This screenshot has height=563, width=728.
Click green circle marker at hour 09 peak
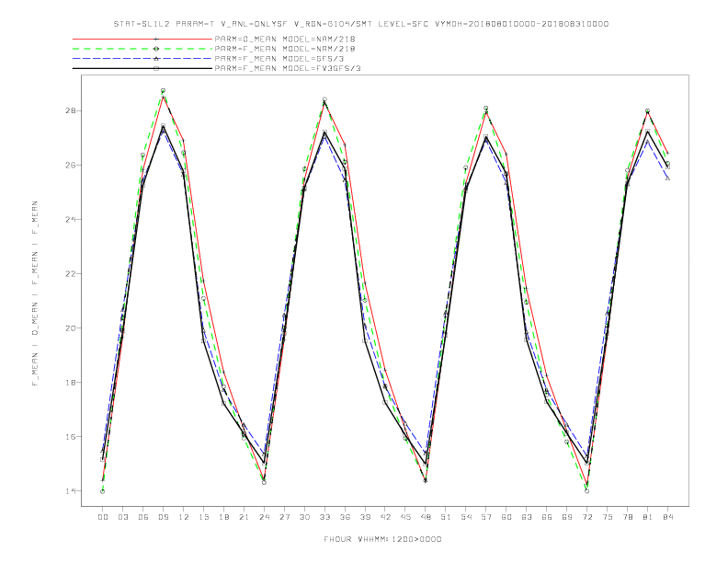(163, 90)
